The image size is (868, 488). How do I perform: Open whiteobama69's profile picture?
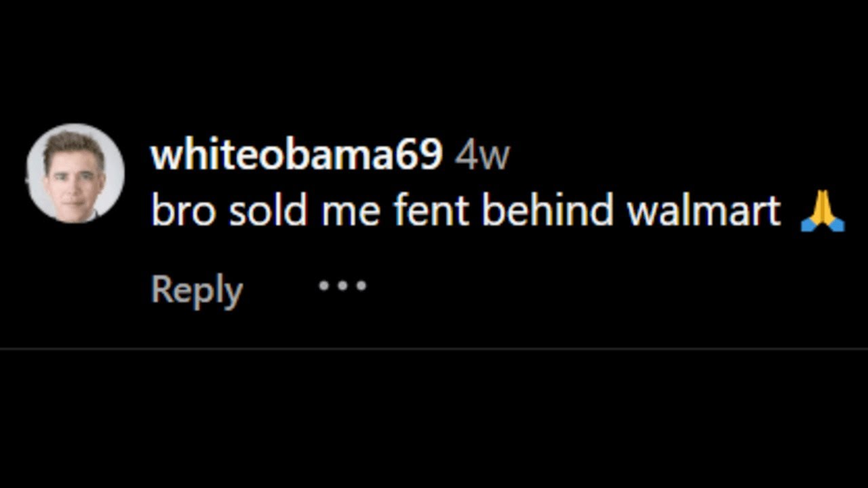pyautogui.click(x=75, y=174)
